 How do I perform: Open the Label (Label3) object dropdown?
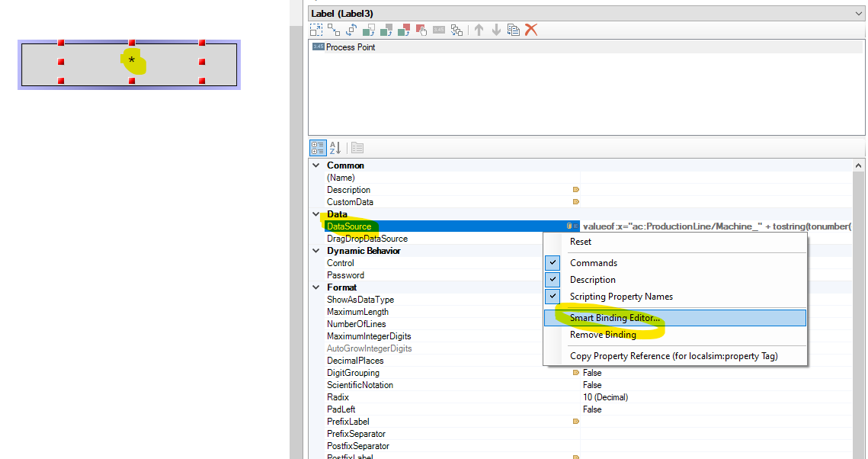click(858, 13)
